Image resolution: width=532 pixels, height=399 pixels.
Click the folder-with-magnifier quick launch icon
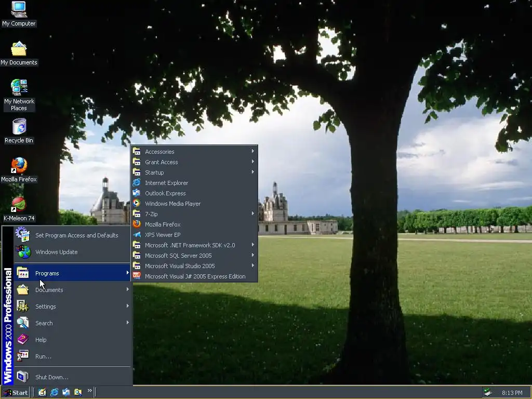(78, 392)
